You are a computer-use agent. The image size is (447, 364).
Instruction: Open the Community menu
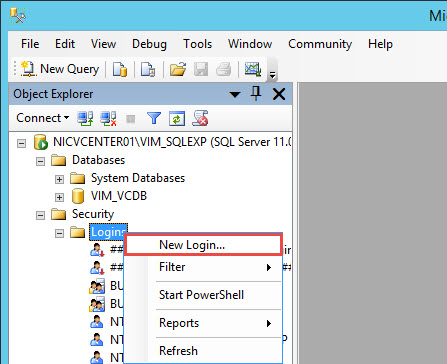click(320, 44)
